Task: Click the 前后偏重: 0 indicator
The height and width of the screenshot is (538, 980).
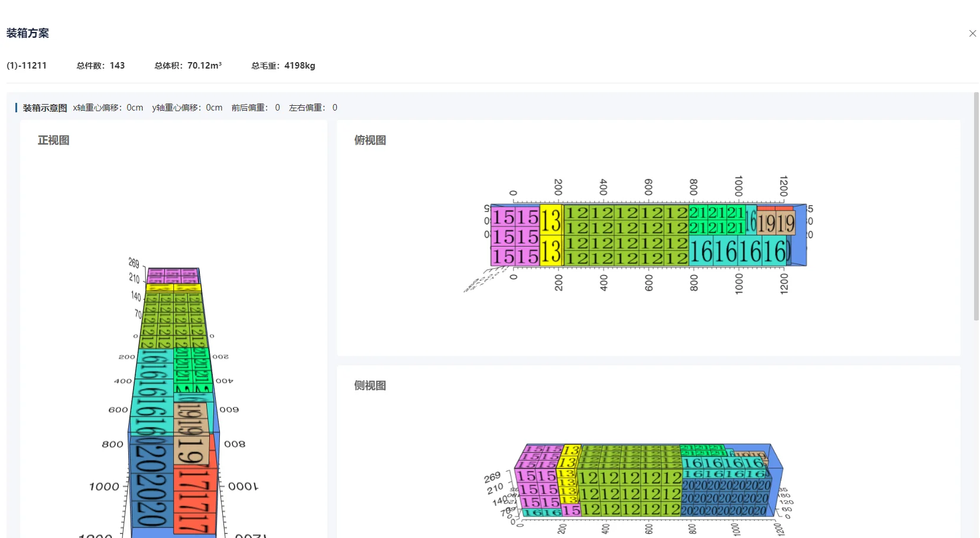Action: [x=256, y=108]
